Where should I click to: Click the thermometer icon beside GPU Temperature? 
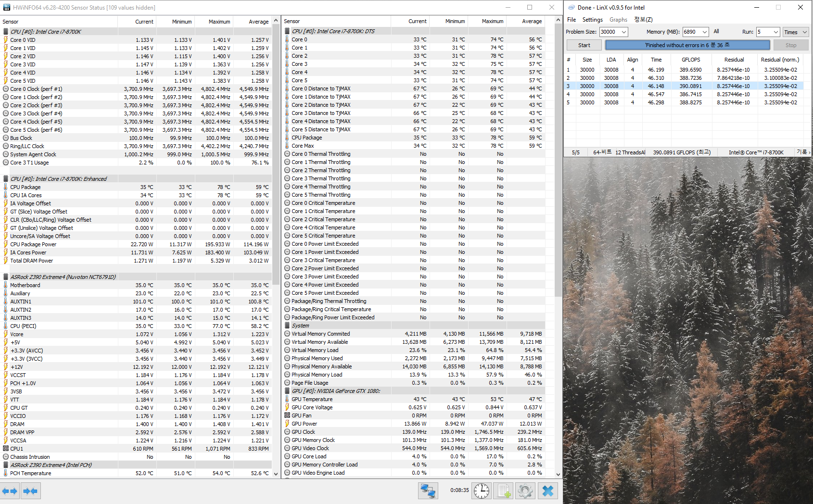pos(287,399)
